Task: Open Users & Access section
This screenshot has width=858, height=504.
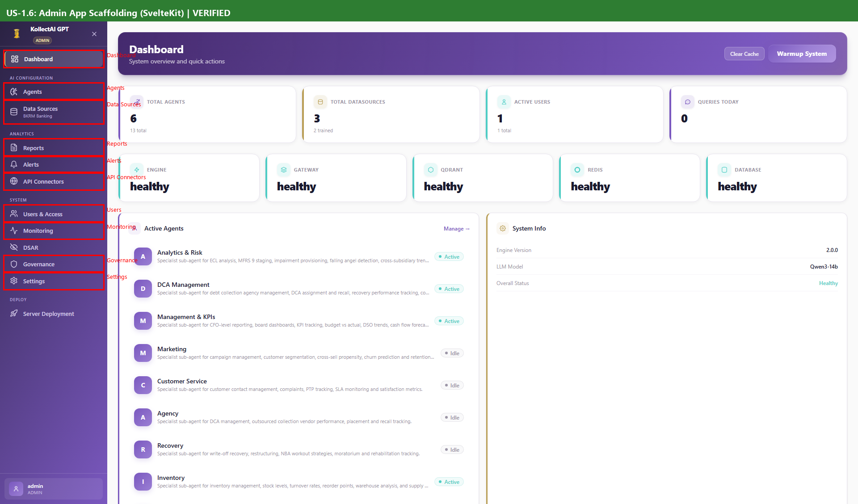Action: [x=42, y=214]
